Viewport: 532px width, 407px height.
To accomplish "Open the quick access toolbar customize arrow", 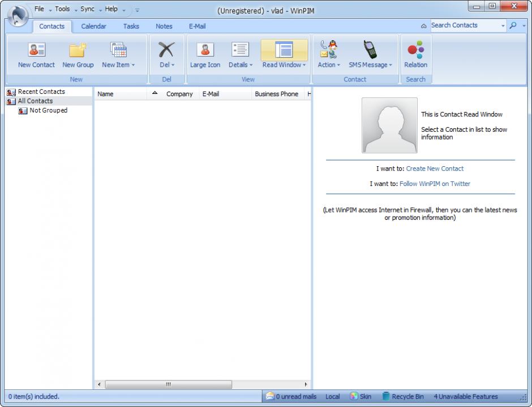I will tap(137, 10).
